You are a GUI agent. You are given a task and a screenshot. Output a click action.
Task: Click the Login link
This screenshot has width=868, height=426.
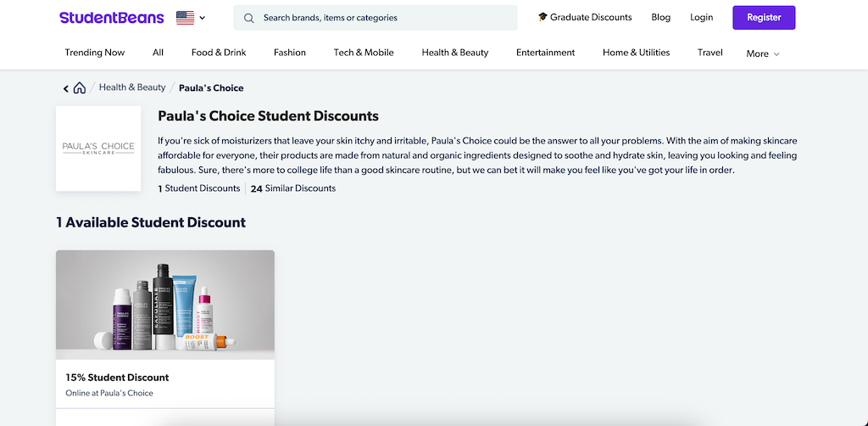(x=701, y=17)
